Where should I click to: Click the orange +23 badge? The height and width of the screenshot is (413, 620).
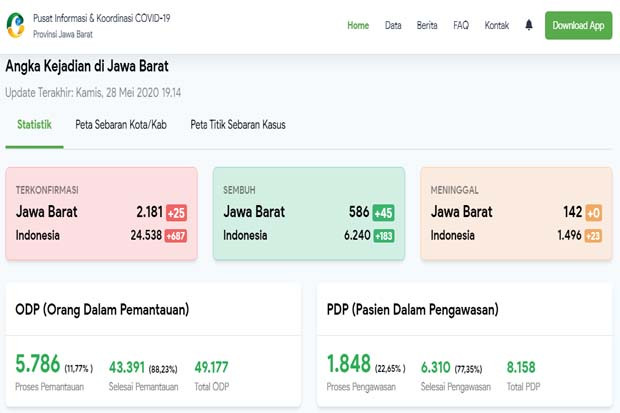593,236
